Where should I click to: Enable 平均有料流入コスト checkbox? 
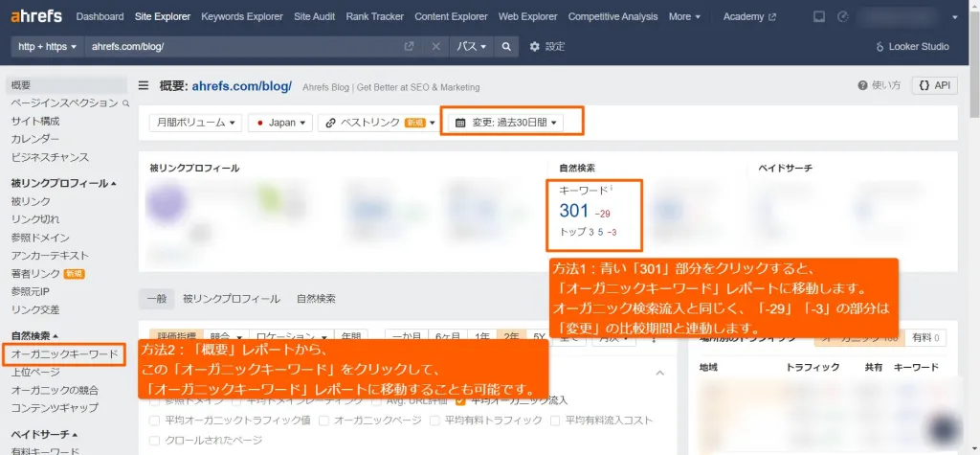coord(554,421)
